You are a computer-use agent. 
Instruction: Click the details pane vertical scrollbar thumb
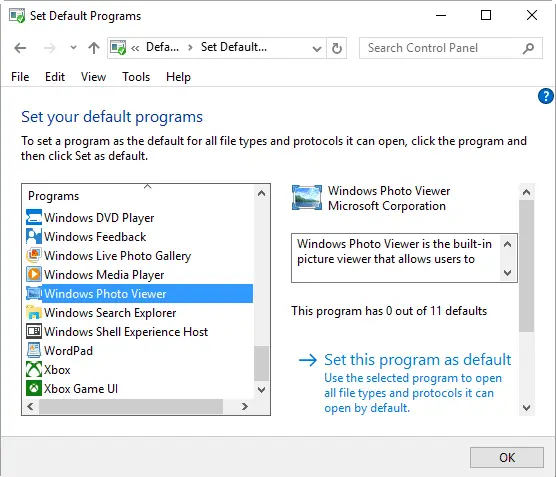click(526, 266)
